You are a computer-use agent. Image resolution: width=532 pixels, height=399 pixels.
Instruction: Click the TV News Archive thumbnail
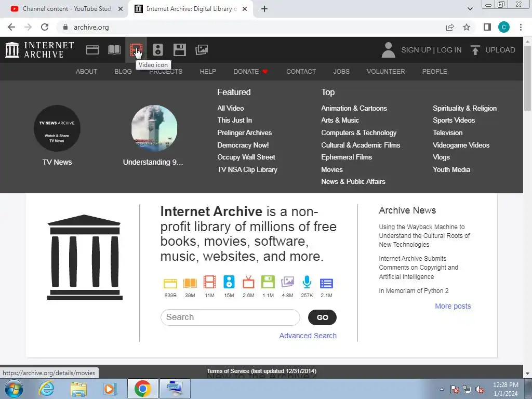[x=57, y=128]
